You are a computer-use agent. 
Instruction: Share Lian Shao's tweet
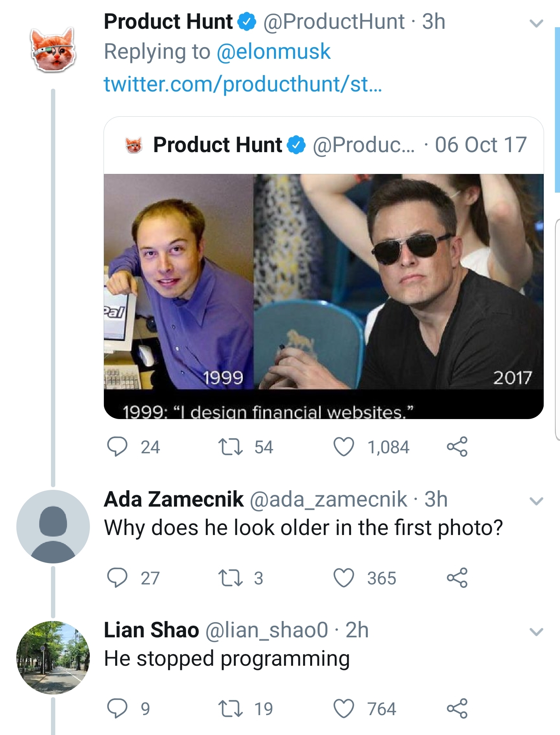tap(457, 709)
